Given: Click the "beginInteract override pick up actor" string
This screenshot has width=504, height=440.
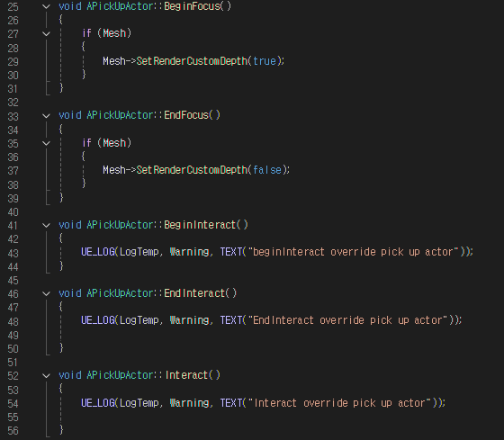Looking at the screenshot, I should tap(353, 252).
